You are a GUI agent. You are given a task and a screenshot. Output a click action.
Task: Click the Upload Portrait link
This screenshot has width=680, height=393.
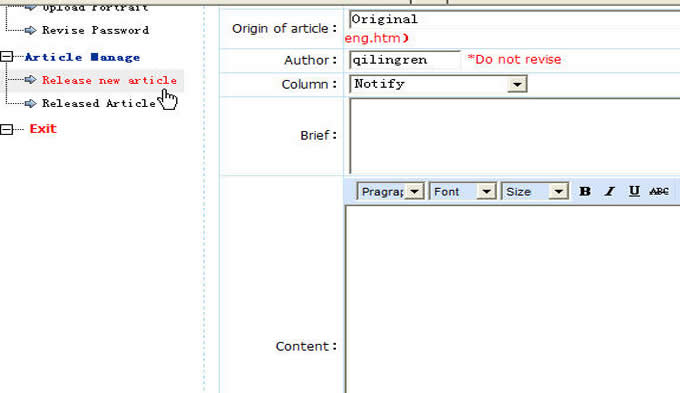pos(95,8)
